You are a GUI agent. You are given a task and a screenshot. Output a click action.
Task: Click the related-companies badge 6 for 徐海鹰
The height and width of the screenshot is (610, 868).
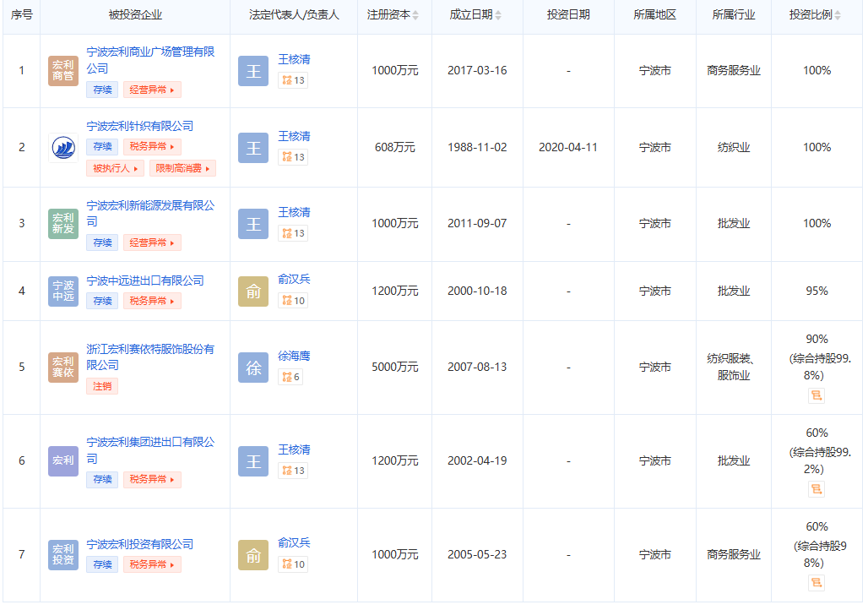290,378
